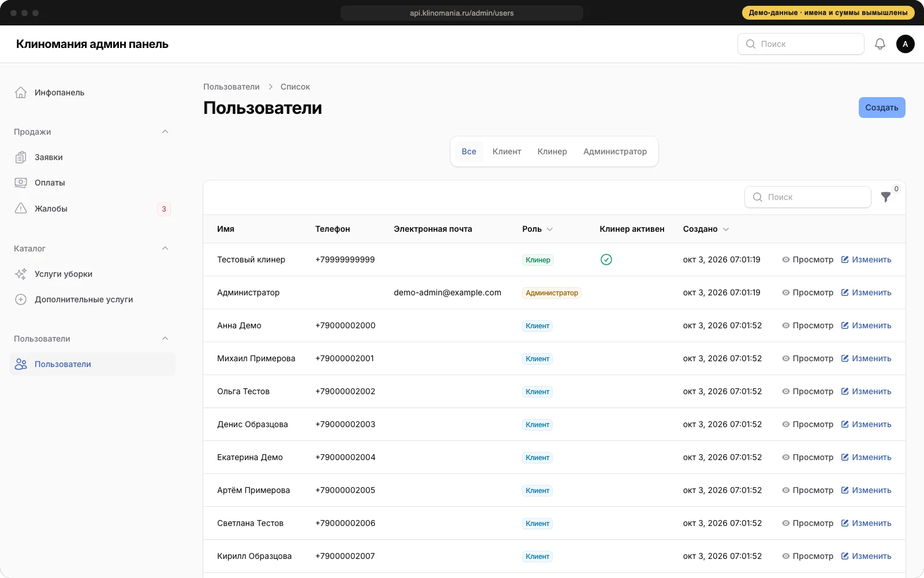924x578 pixels.
Task: Click Просмотр for Денис Образцова
Action: click(808, 424)
